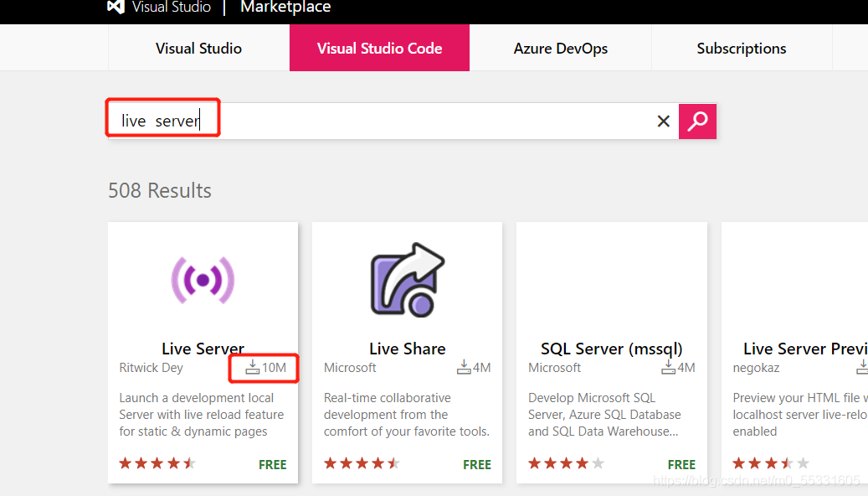Screen dimensions: 868x496
Task: Switch to the Visual Studio tab
Action: (x=198, y=49)
